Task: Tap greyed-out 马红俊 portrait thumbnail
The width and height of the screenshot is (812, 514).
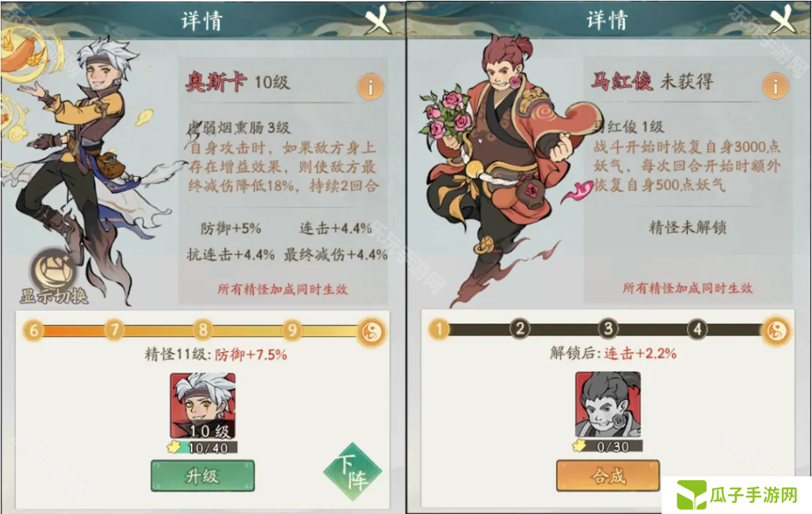Action: [608, 405]
